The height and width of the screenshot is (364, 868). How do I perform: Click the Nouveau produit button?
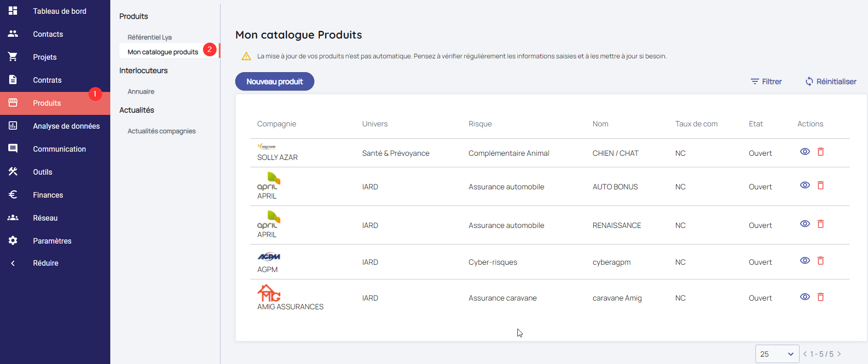click(274, 81)
